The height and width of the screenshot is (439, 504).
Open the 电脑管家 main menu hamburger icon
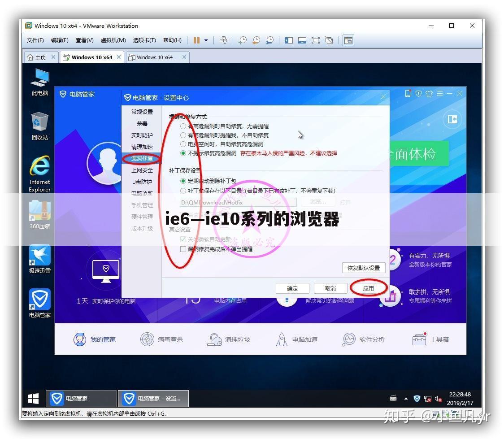coord(440,94)
